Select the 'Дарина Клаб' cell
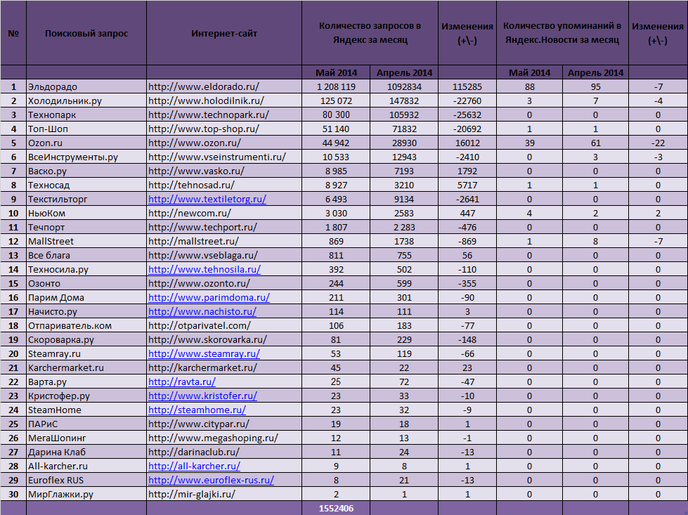 [x=86, y=452]
